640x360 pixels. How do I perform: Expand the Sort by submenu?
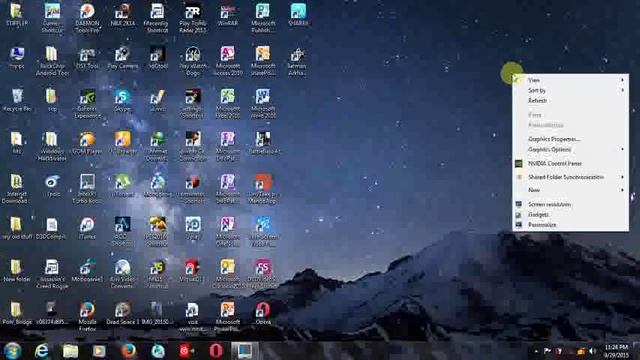point(571,90)
